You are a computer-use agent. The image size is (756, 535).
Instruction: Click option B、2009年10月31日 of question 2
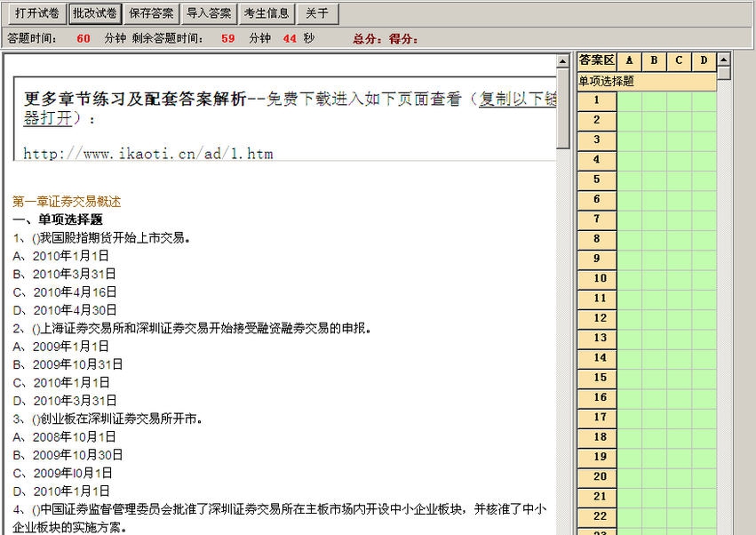coord(68,364)
